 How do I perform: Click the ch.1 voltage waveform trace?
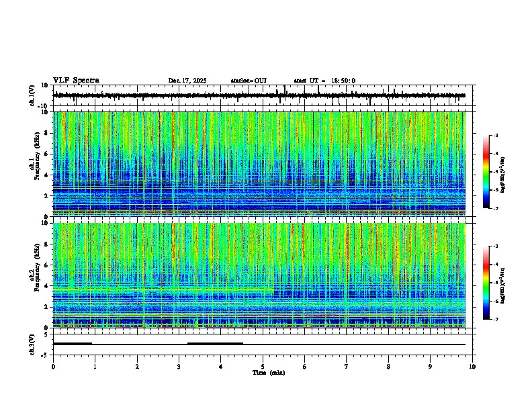259,95
